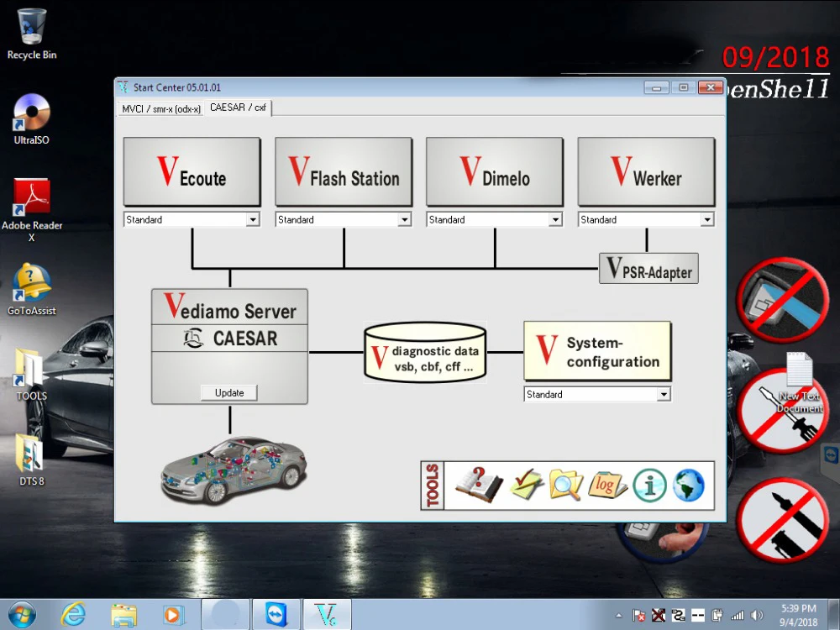Expand the Standard dropdown under System-configuration
Viewport: 840px width, 630px height.
664,394
